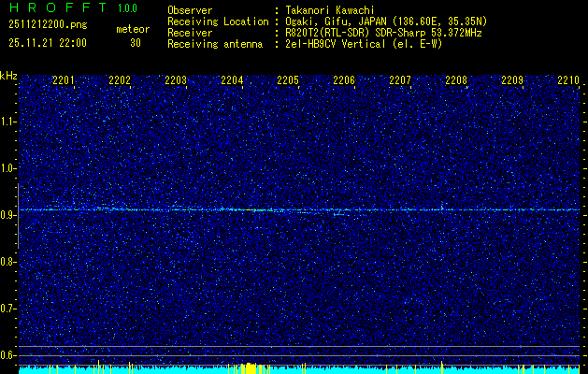
Task: Click the observer name Takanori Kawachi
Action: tap(330, 10)
